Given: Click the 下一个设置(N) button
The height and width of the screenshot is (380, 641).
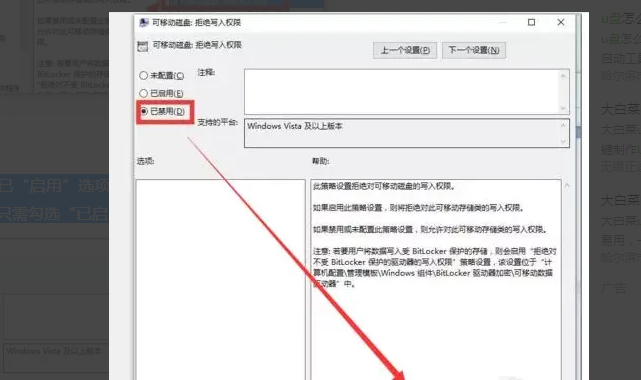Looking at the screenshot, I should click(x=474, y=50).
